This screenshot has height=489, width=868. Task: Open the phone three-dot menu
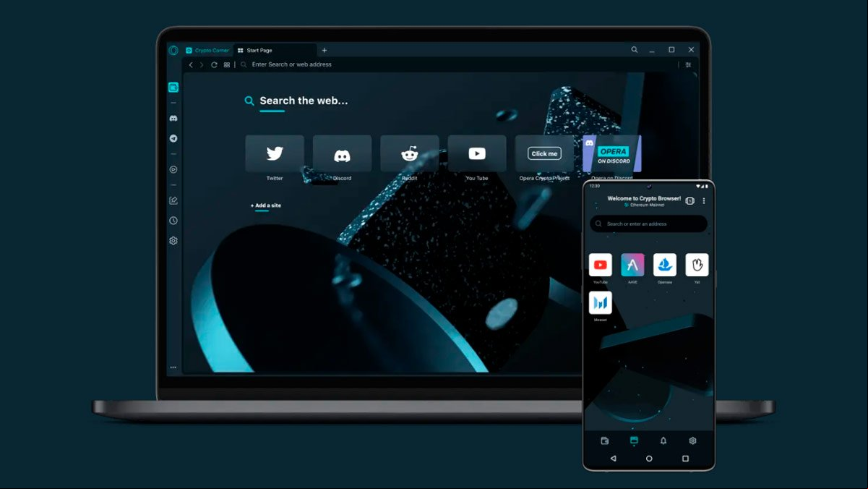tap(704, 200)
